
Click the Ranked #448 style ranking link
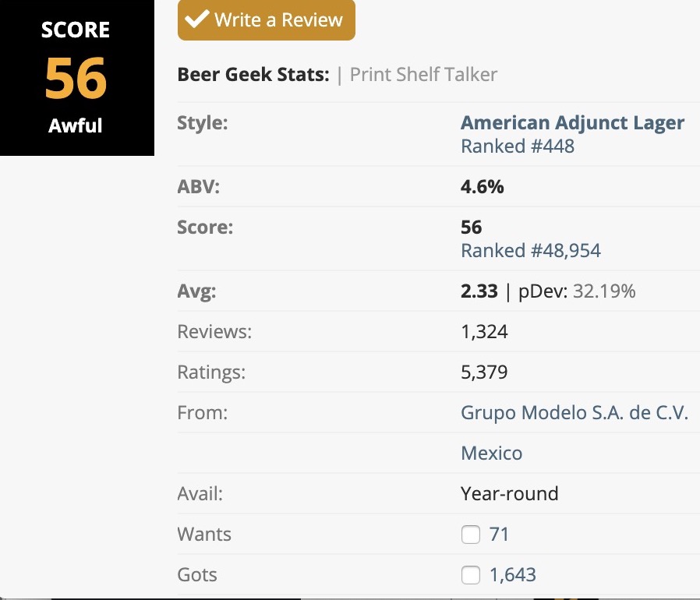point(518,146)
